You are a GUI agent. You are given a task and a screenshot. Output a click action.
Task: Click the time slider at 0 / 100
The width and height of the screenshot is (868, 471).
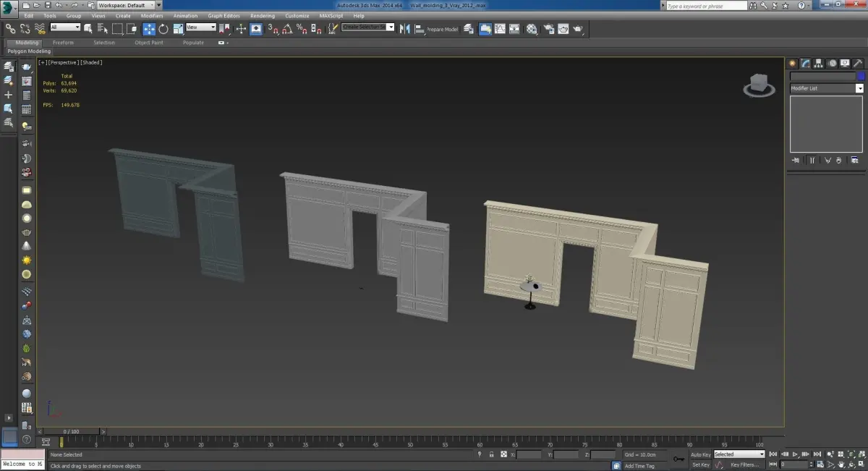point(70,431)
